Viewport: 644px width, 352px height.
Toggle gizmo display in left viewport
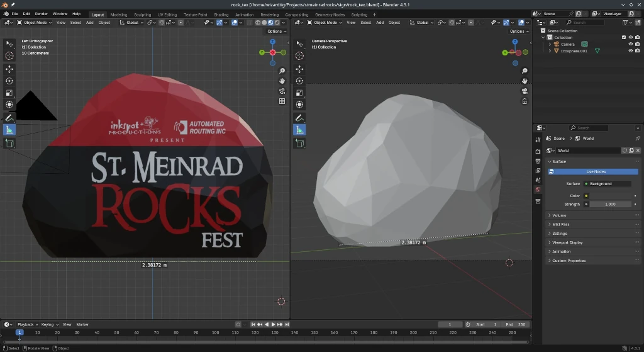click(x=219, y=23)
